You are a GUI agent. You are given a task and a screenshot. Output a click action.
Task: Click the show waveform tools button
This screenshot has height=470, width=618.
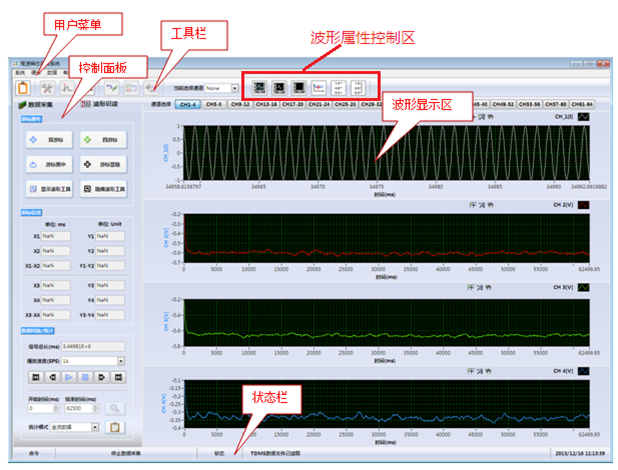tap(49, 189)
